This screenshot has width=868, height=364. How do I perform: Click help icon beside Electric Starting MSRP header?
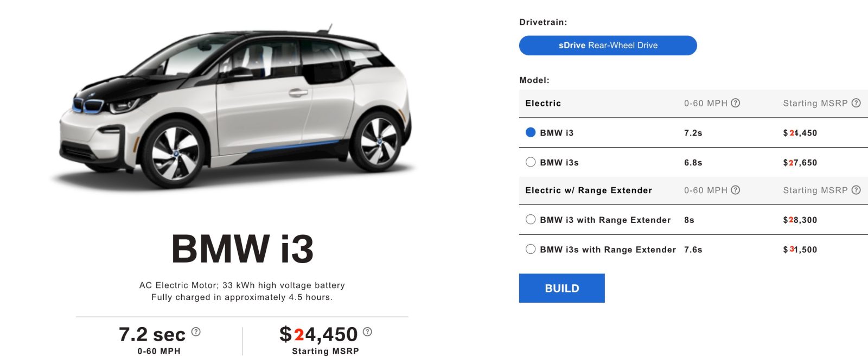pyautogui.click(x=856, y=103)
